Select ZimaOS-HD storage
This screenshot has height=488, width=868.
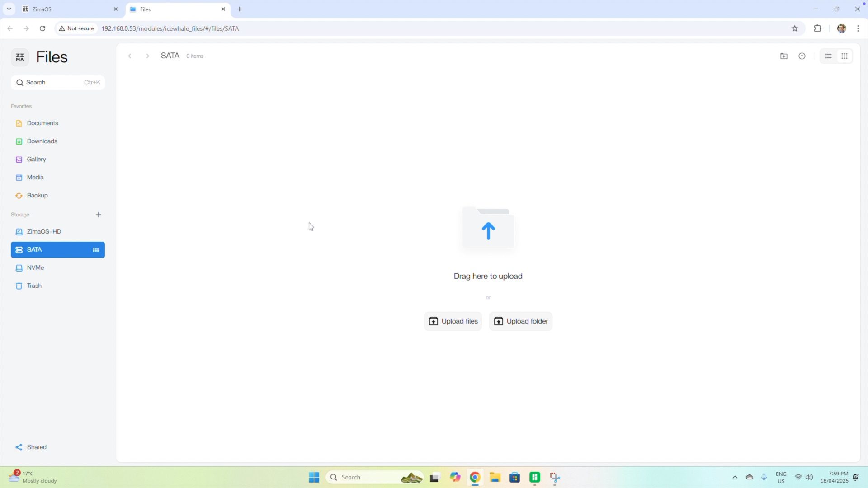point(44,232)
